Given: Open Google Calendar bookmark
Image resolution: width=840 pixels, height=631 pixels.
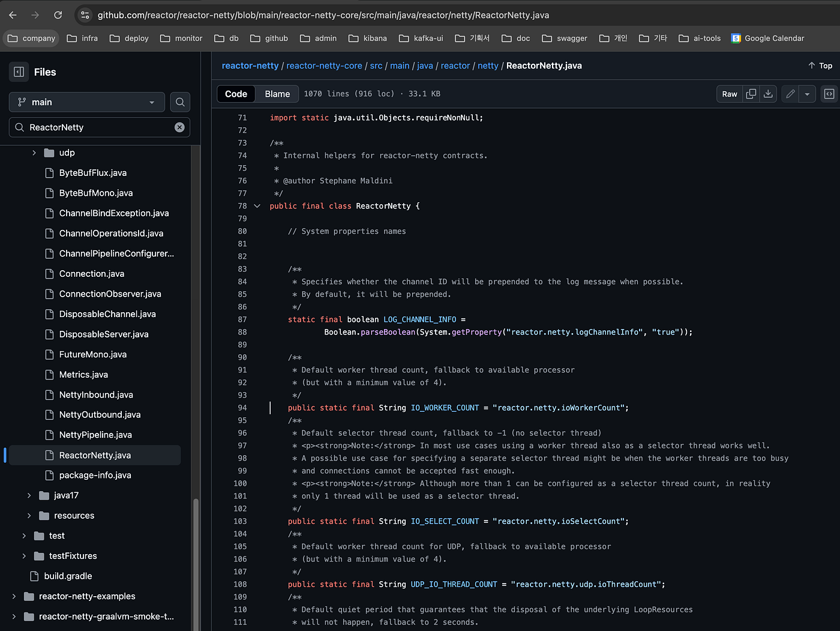Looking at the screenshot, I should pyautogui.click(x=767, y=38).
